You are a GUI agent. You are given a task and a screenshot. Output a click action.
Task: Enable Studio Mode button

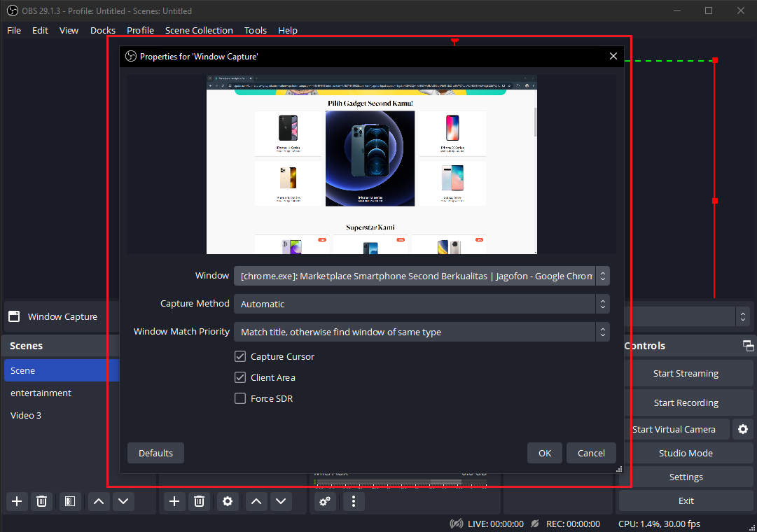coord(686,453)
